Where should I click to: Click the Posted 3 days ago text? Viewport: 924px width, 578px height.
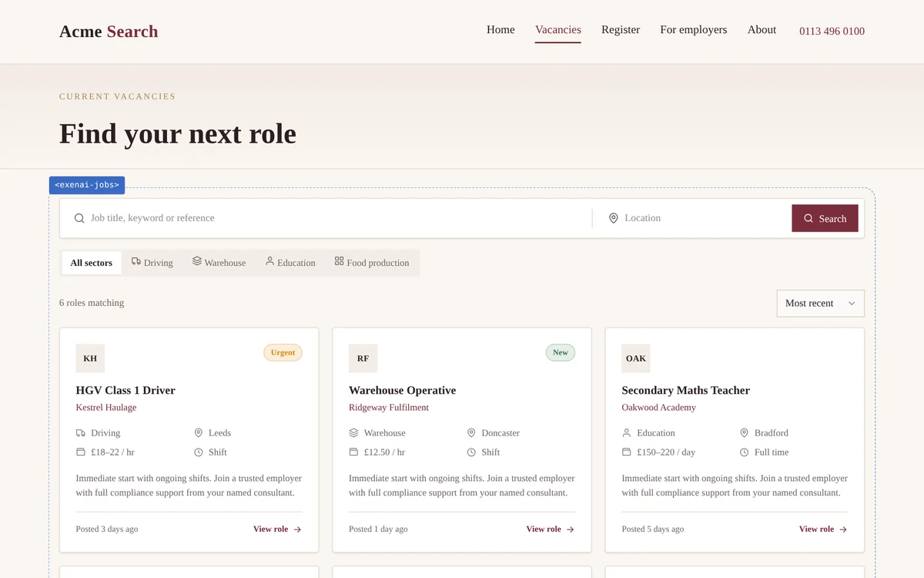pyautogui.click(x=107, y=529)
